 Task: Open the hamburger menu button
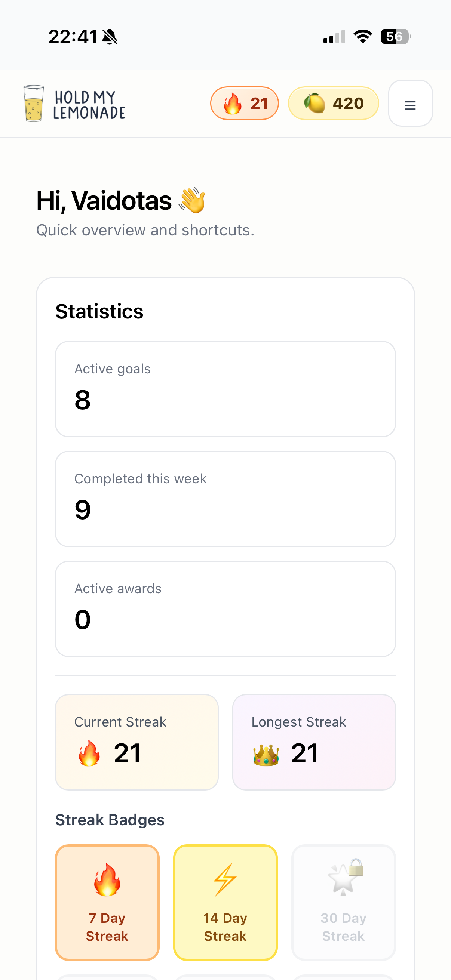pos(410,103)
